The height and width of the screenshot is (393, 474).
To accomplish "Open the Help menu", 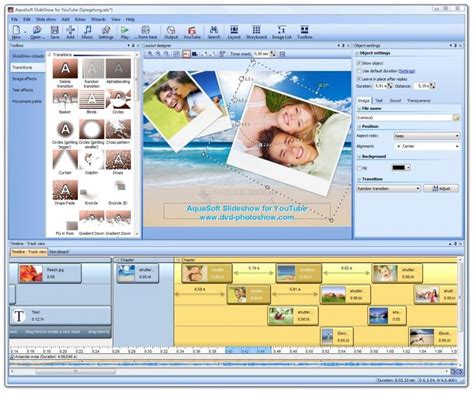I will pos(130,19).
